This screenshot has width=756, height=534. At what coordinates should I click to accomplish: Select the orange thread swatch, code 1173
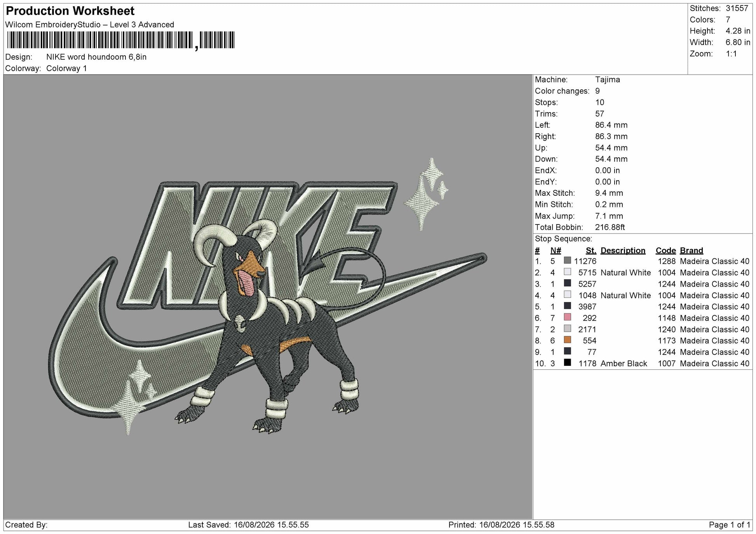pos(568,340)
